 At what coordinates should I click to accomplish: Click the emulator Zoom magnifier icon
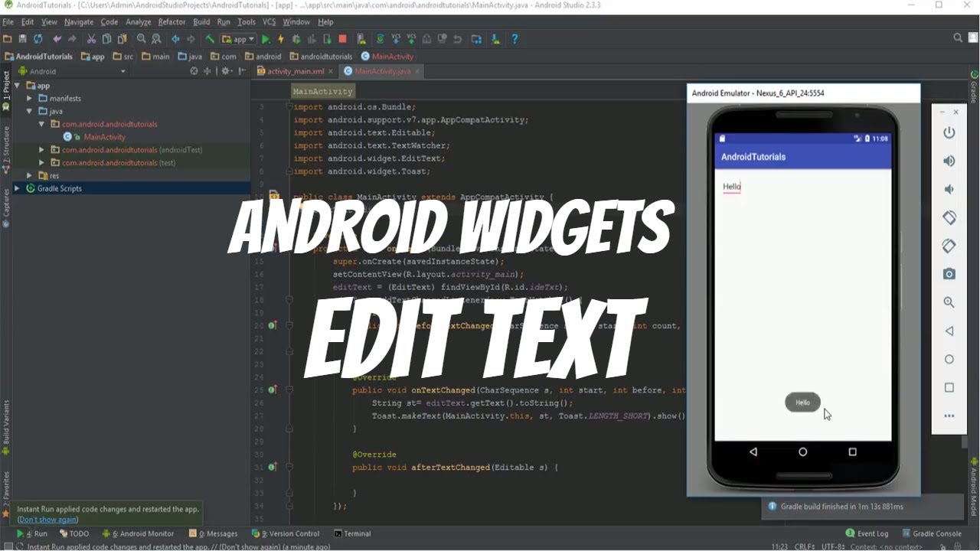tap(949, 302)
